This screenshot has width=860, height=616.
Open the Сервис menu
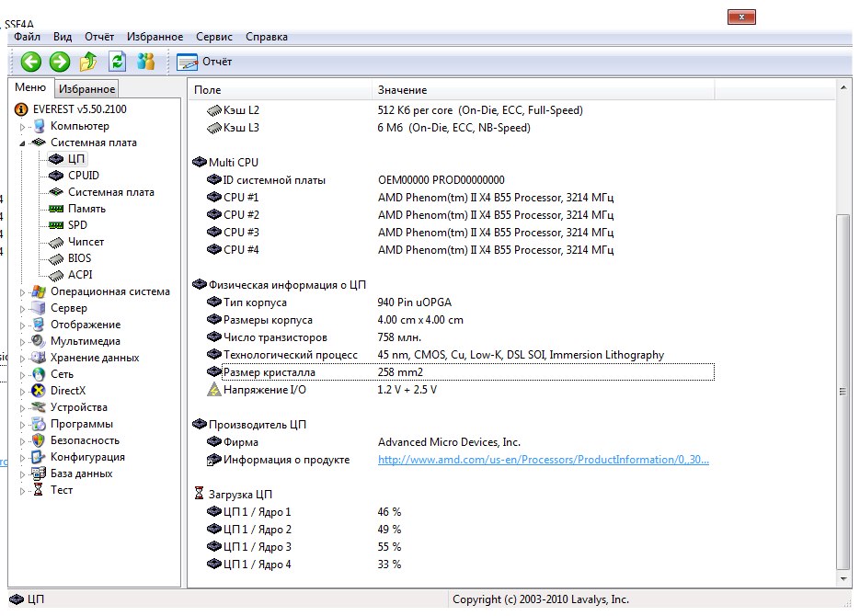(x=213, y=37)
